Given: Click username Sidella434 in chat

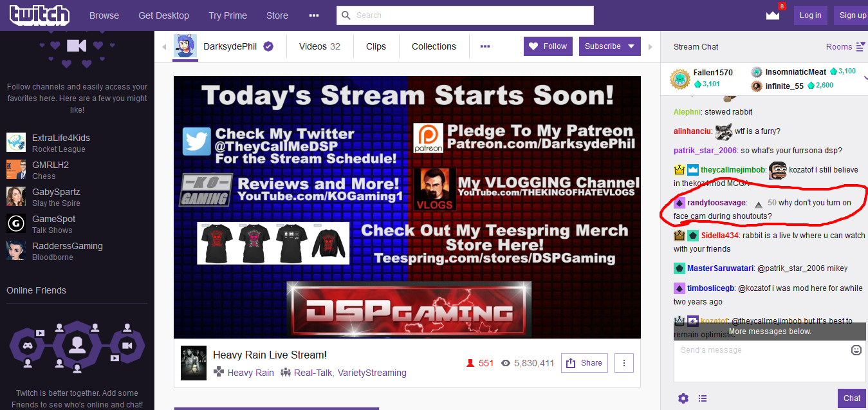Looking at the screenshot, I should point(719,236).
